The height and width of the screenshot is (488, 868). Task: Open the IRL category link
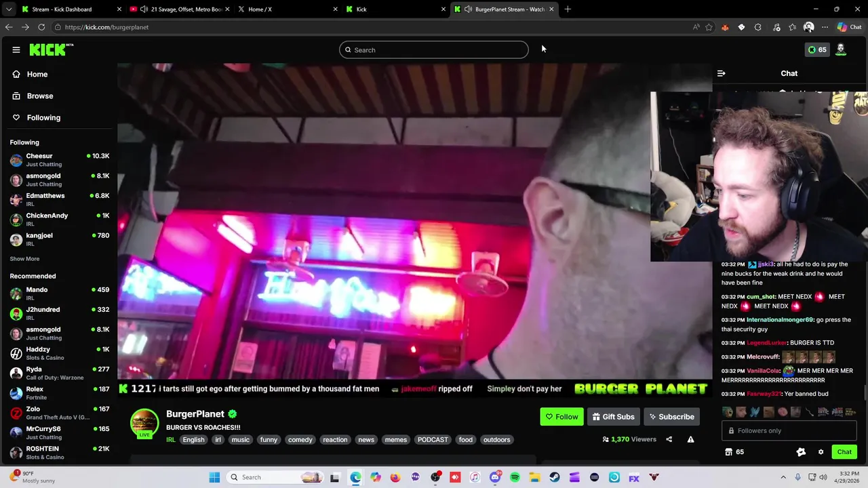tap(170, 440)
